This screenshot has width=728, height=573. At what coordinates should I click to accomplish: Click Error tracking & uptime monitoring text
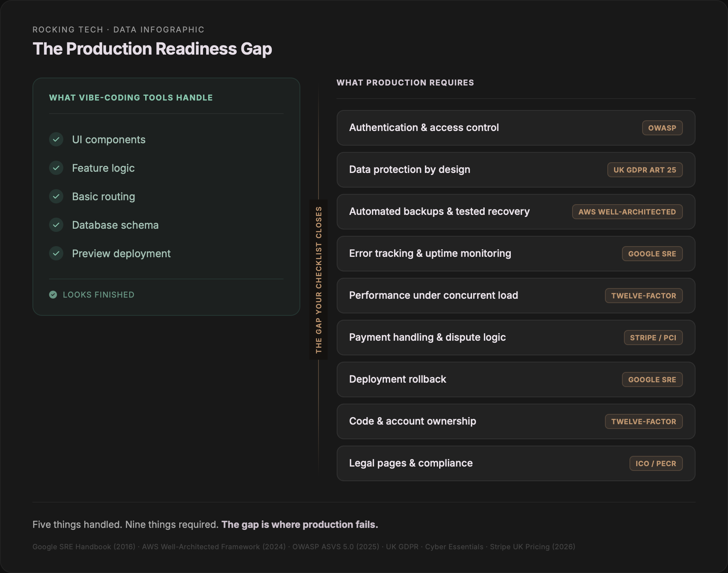click(x=430, y=253)
